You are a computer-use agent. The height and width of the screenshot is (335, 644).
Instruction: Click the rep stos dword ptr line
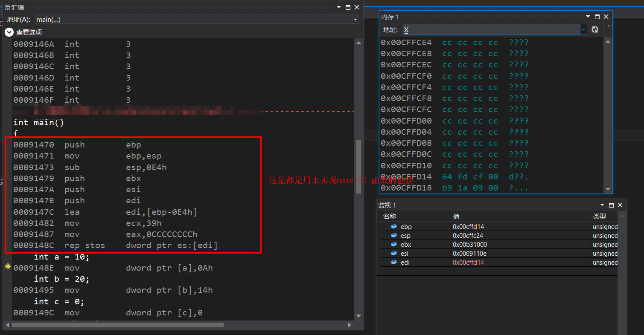click(x=116, y=245)
